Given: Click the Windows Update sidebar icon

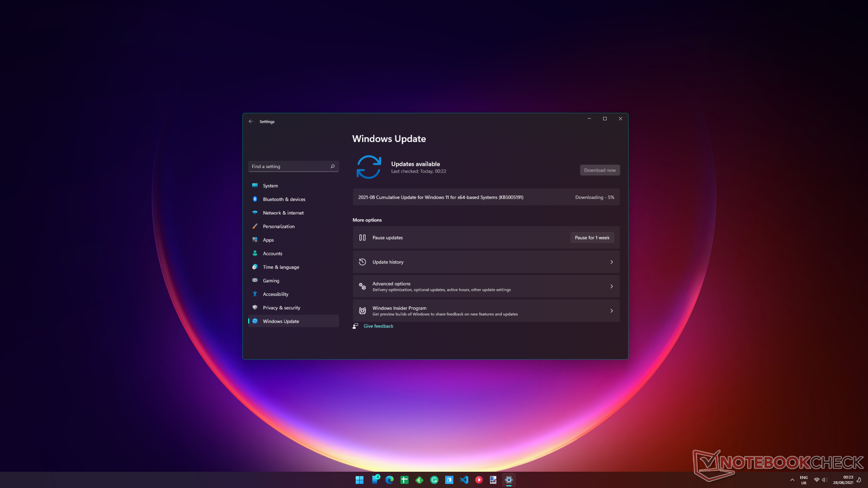Looking at the screenshot, I should 255,320.
